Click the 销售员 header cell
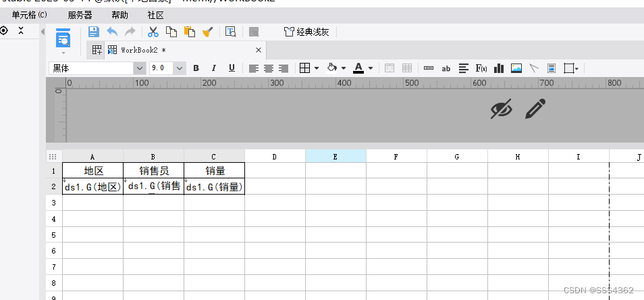This screenshot has width=644, height=300. (154, 170)
